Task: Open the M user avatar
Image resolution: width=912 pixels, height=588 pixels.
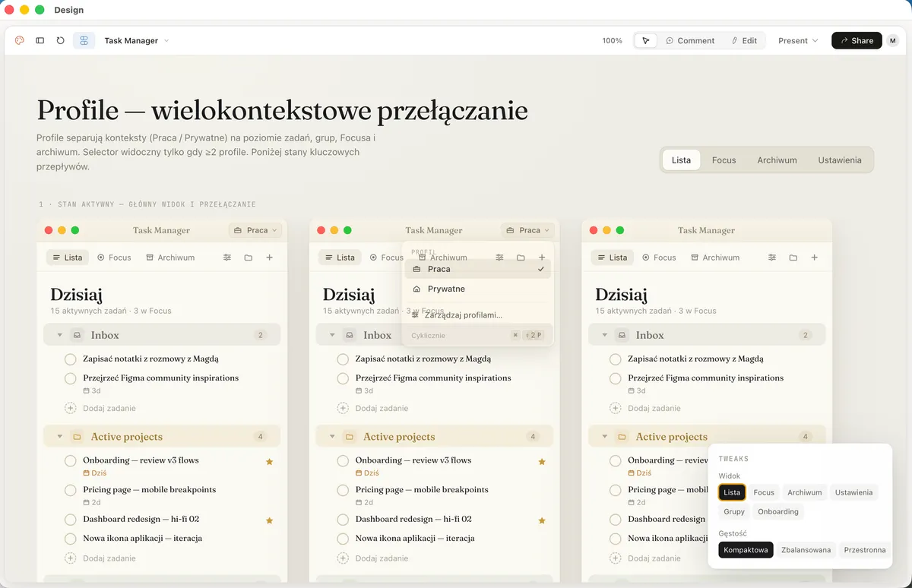Action: 893,40
